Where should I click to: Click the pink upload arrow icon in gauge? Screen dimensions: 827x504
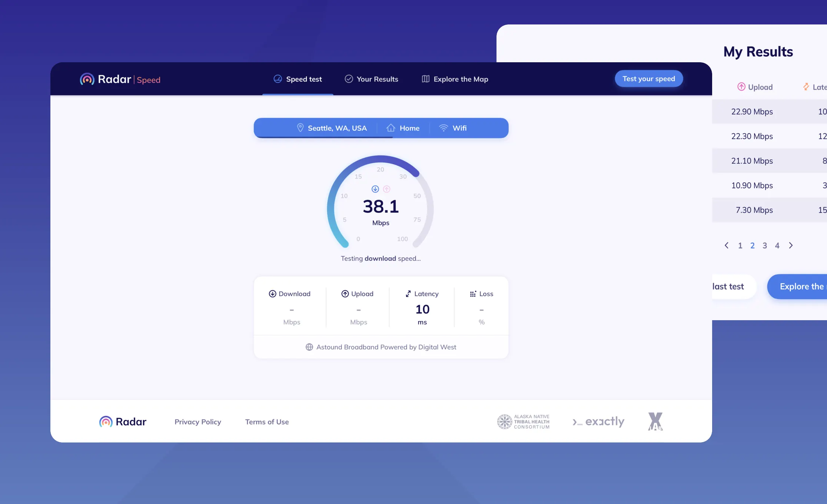pyautogui.click(x=386, y=189)
